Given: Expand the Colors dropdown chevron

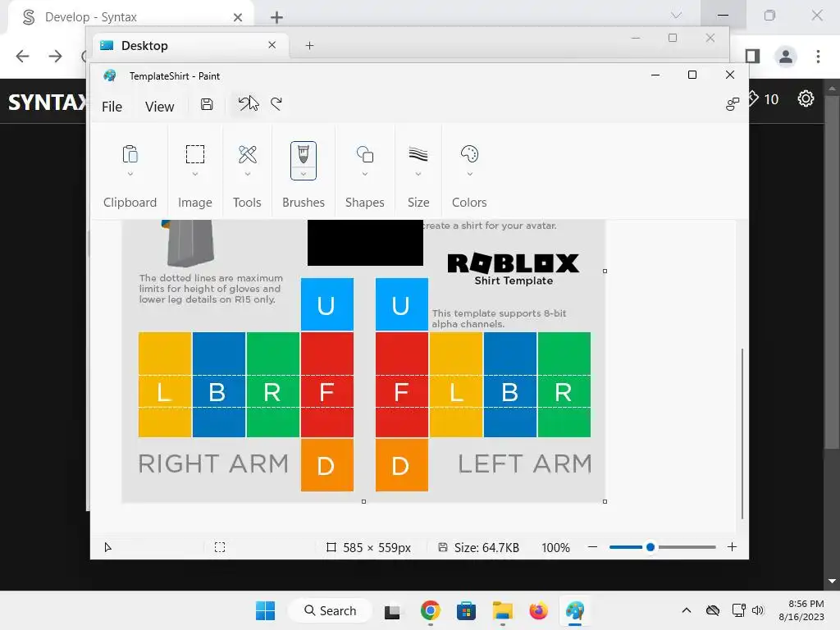Looking at the screenshot, I should [470, 174].
